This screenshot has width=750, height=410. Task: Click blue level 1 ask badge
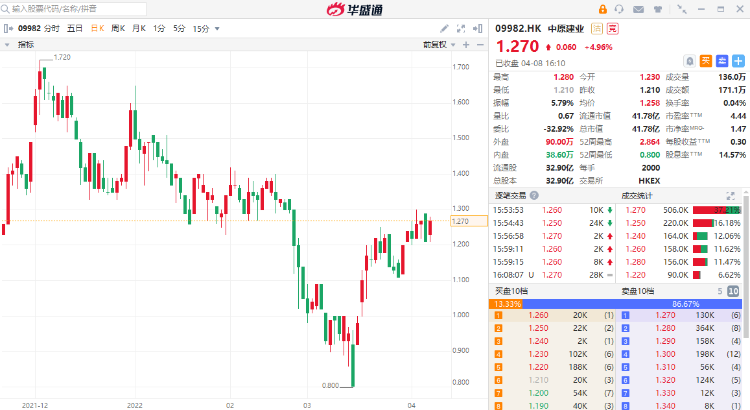pyautogui.click(x=625, y=315)
